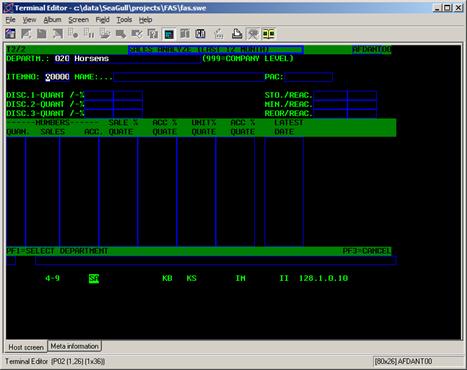This screenshot has width=467, height=370.
Task: Open the Album menu
Action: [x=52, y=20]
